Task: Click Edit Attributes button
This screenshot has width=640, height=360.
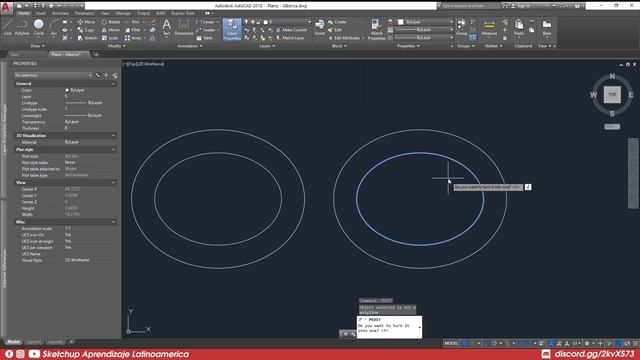Action: [x=346, y=38]
